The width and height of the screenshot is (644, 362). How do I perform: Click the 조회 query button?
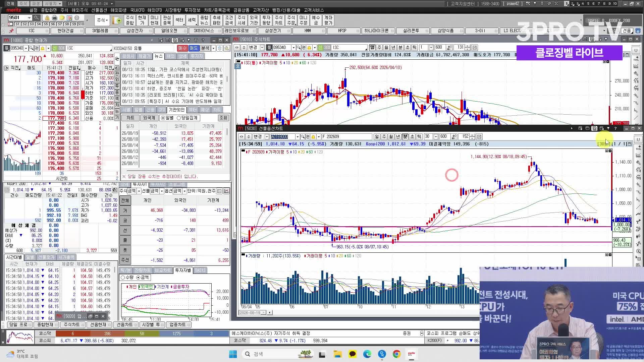(x=223, y=118)
